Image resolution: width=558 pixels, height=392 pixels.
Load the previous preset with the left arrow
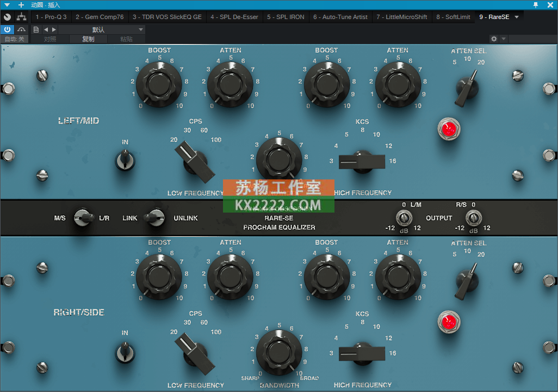click(x=46, y=29)
